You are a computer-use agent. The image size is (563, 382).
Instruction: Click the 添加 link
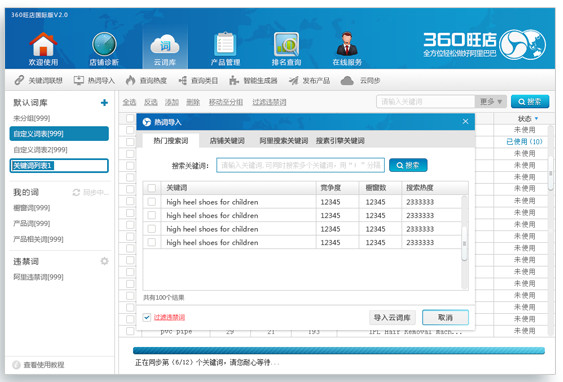pyautogui.click(x=172, y=102)
